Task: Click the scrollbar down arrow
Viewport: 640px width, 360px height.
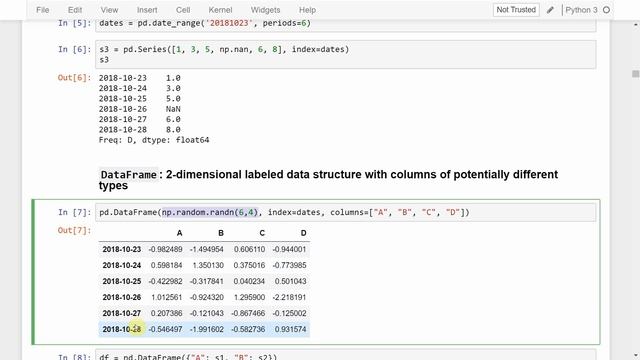Action: click(636, 356)
